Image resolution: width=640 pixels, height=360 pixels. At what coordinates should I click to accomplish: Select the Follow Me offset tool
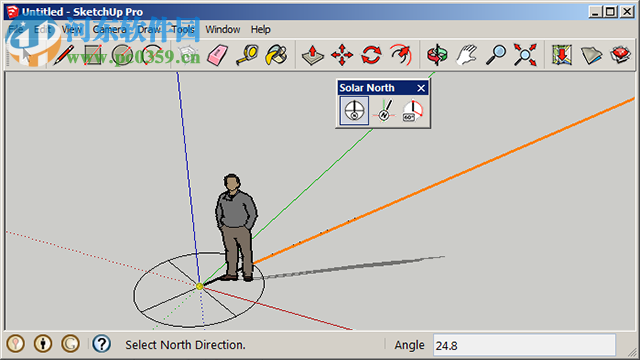pos(401,55)
